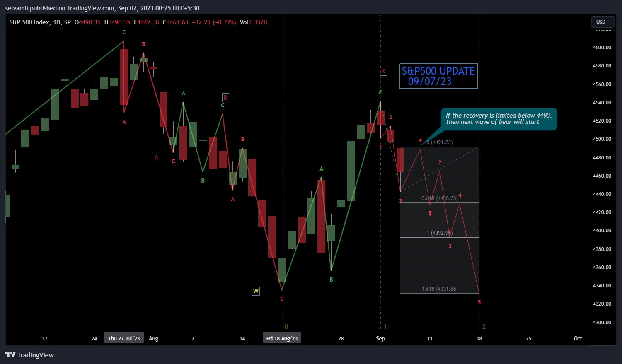Click the S&P 500 Index symbol title
This screenshot has height=364, width=622.
(x=40, y=22)
